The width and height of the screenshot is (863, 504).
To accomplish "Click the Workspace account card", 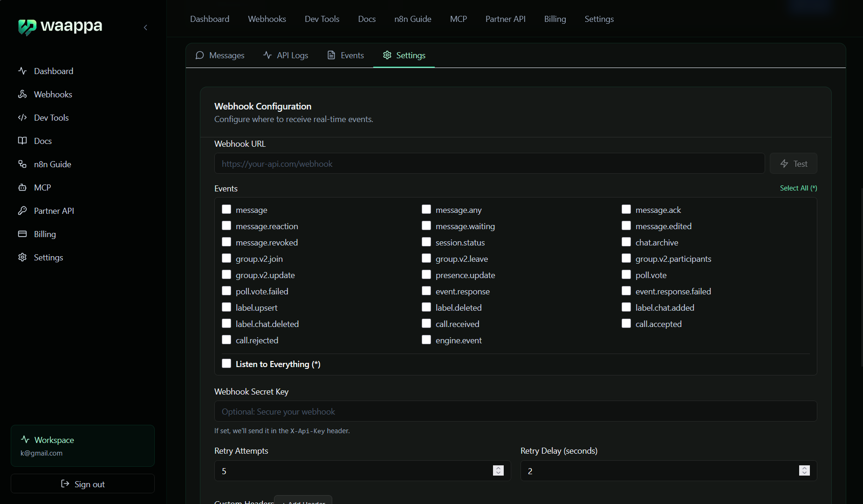I will tap(82, 445).
